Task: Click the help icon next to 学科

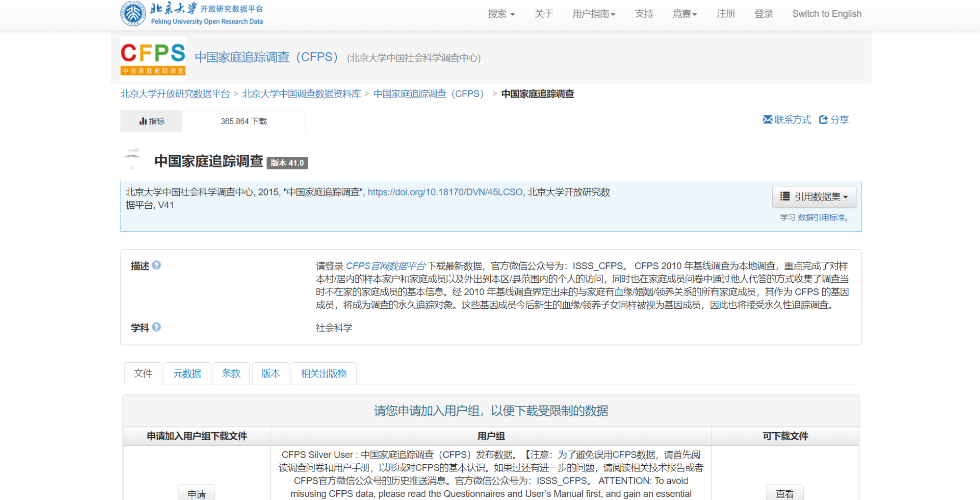Action: tap(156, 327)
